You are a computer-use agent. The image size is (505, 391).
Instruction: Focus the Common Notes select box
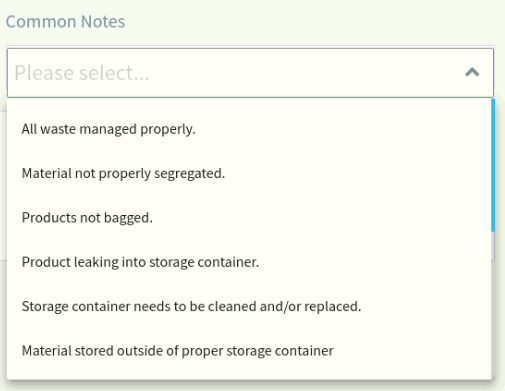[x=250, y=73]
